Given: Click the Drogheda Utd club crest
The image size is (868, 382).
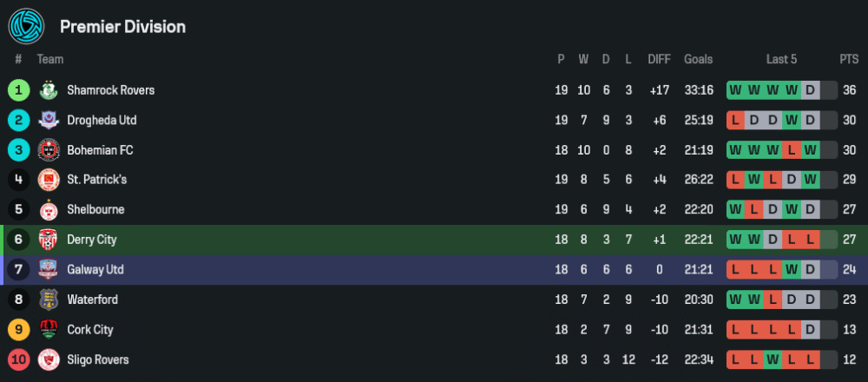Looking at the screenshot, I should (x=48, y=120).
